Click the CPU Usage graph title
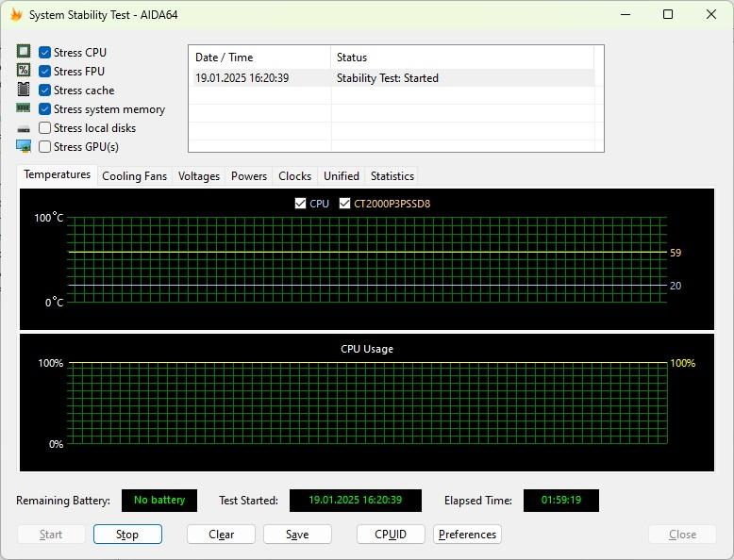 (367, 349)
